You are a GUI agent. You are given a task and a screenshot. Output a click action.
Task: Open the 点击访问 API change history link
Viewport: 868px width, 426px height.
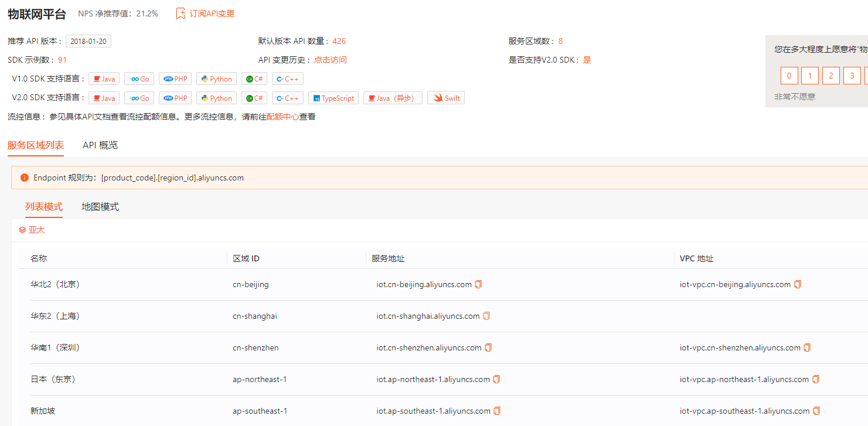pyautogui.click(x=331, y=60)
